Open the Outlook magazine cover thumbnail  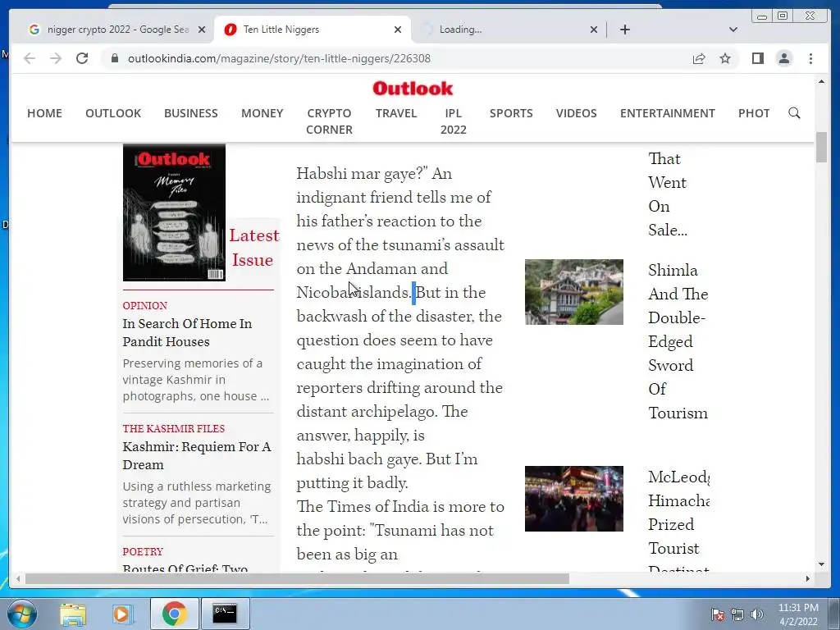[x=174, y=212]
